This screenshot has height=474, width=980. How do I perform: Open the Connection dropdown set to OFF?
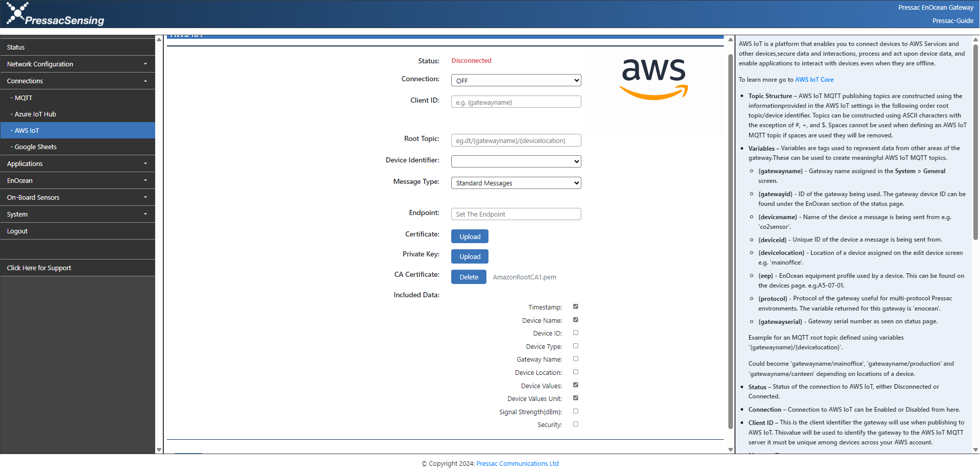516,80
